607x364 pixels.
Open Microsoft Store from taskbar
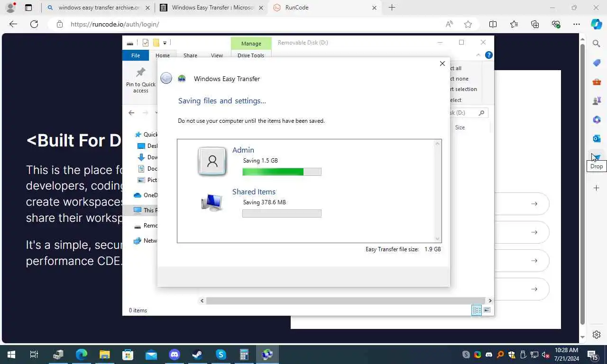pyautogui.click(x=128, y=355)
